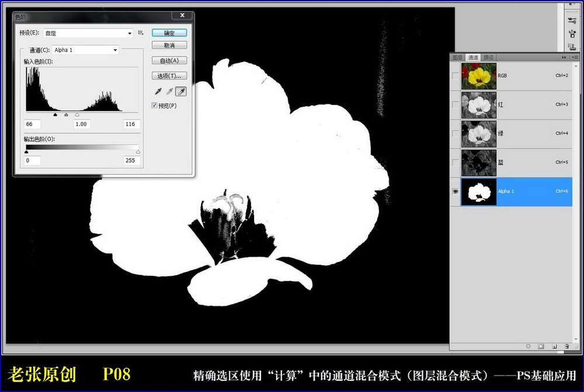
Task: Open the Channels panel flyout menu
Action: [x=575, y=57]
